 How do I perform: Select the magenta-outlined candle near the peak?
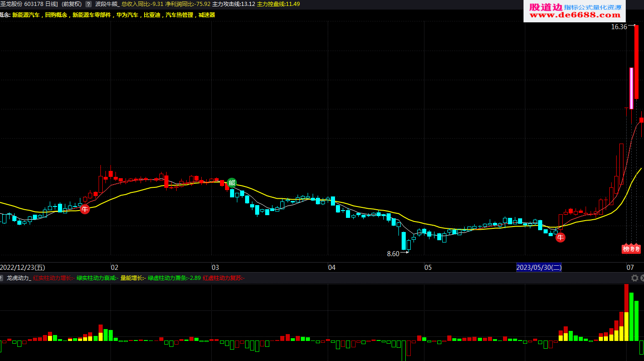[x=632, y=88]
